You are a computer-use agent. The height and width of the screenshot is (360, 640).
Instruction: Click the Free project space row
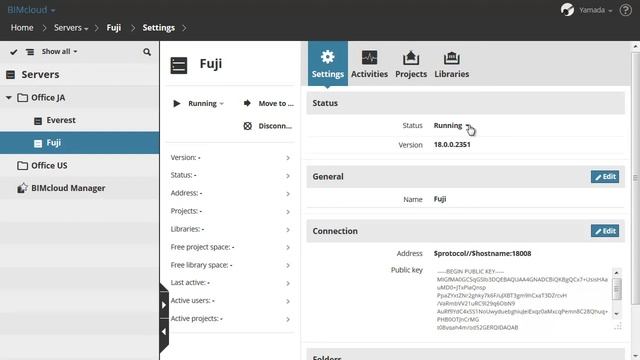click(230, 247)
